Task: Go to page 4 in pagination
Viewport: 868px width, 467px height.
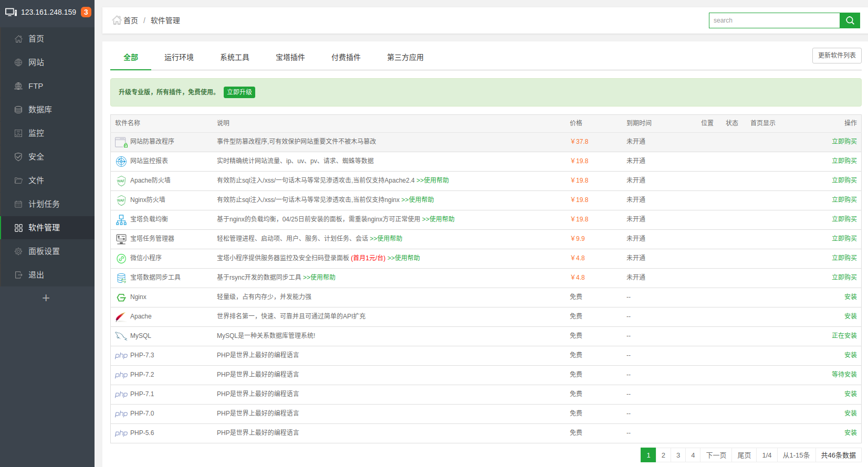Action: (693, 455)
